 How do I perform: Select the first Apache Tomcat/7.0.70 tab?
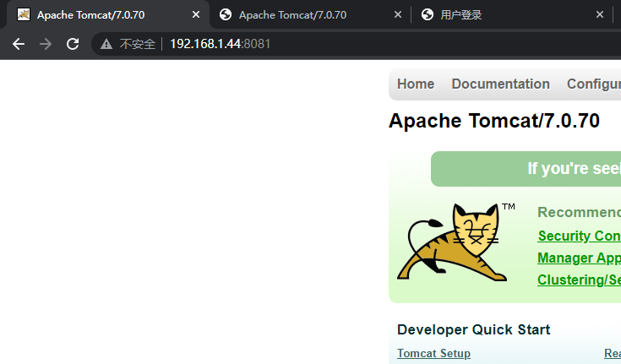[107, 14]
